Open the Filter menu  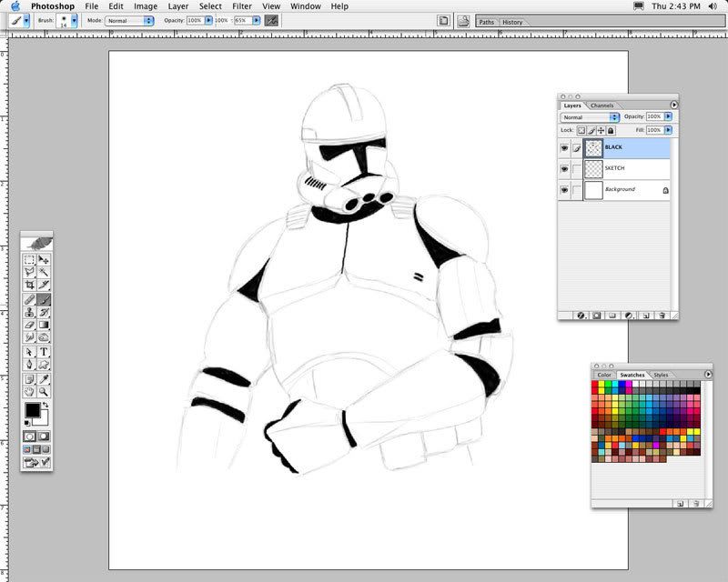[242, 6]
